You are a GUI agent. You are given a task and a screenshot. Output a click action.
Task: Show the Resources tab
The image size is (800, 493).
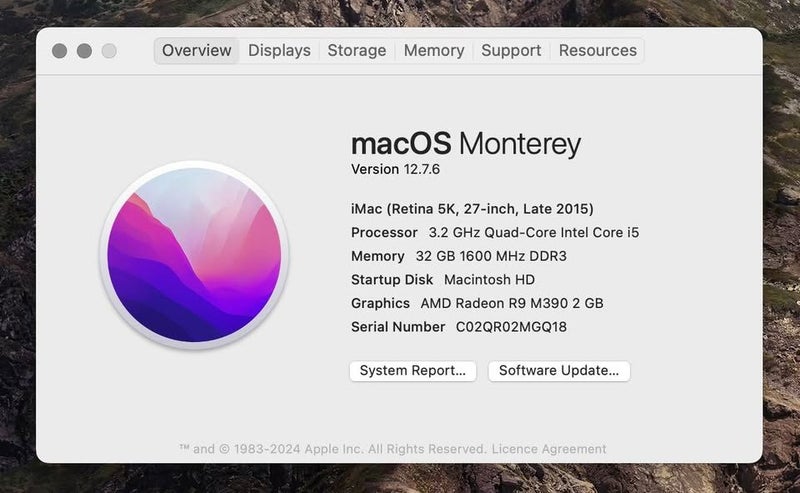click(597, 51)
